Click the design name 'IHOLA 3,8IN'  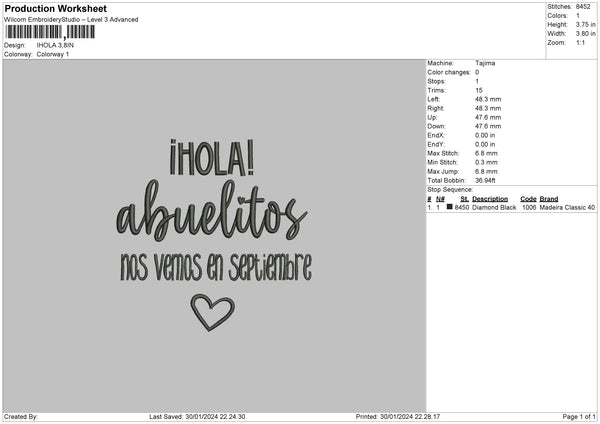[x=55, y=45]
